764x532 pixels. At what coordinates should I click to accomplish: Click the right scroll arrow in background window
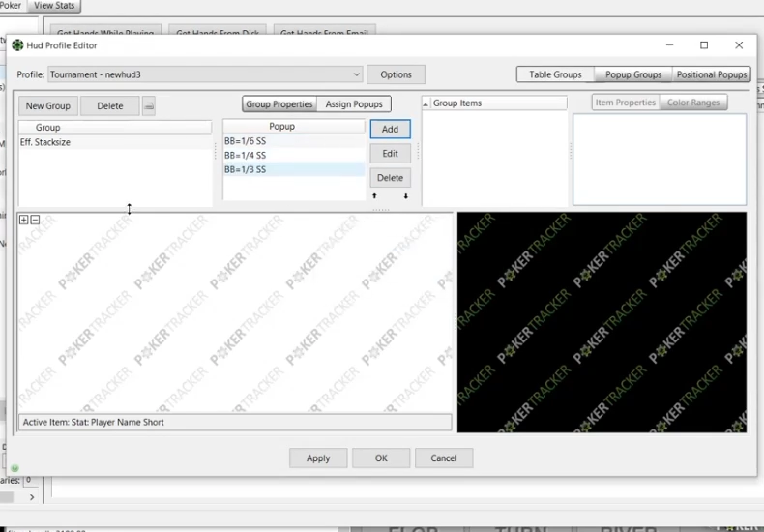pyautogui.click(x=32, y=497)
